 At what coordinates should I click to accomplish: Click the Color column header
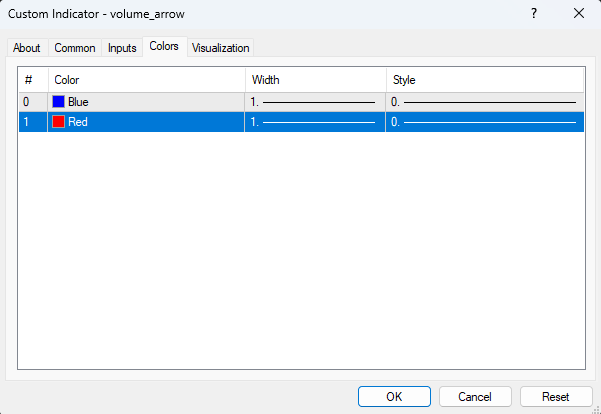[x=145, y=80]
